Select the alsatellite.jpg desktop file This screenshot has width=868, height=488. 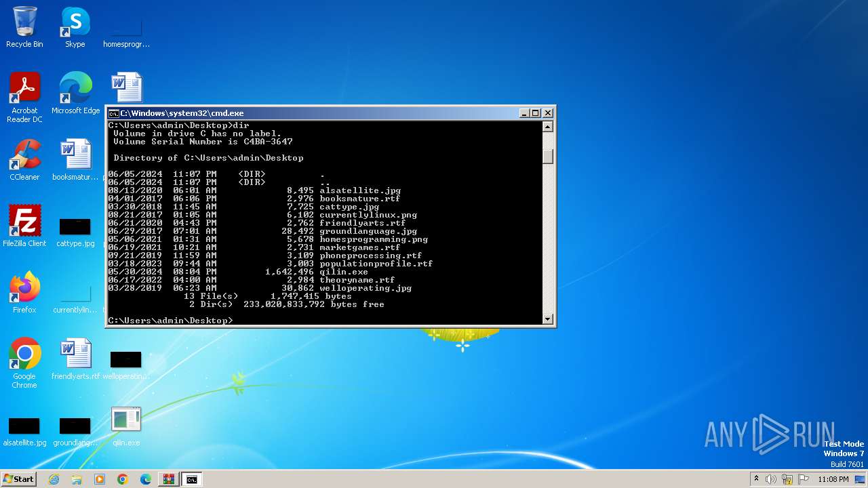24,431
